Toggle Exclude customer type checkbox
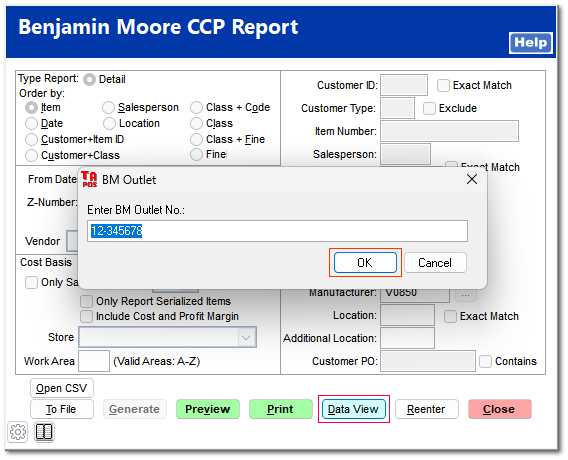 pyautogui.click(x=429, y=108)
